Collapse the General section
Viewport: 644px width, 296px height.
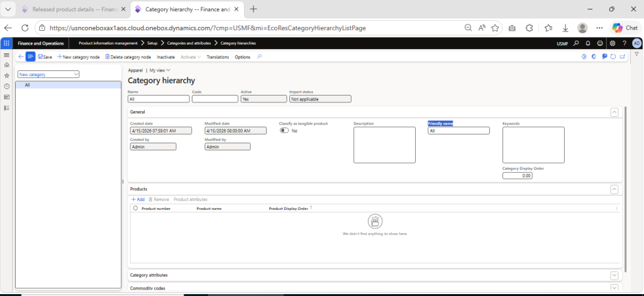614,112
